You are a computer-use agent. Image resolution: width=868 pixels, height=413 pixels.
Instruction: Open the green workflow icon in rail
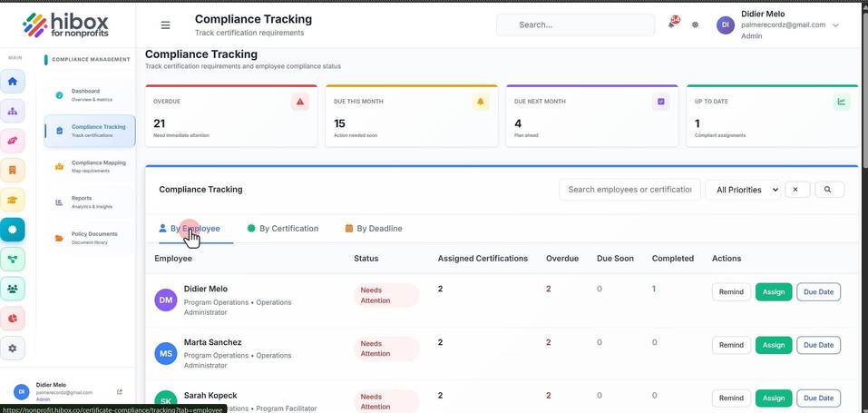pyautogui.click(x=12, y=259)
